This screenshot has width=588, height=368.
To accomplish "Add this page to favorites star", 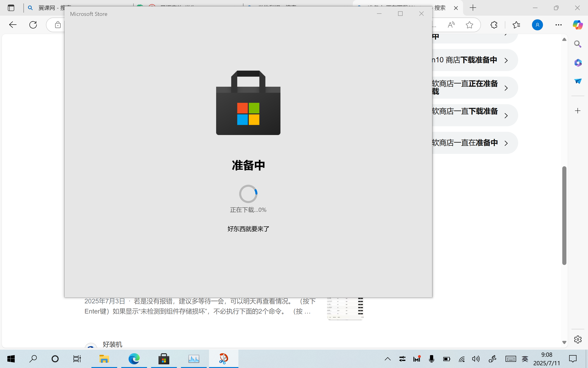I will tap(469, 25).
